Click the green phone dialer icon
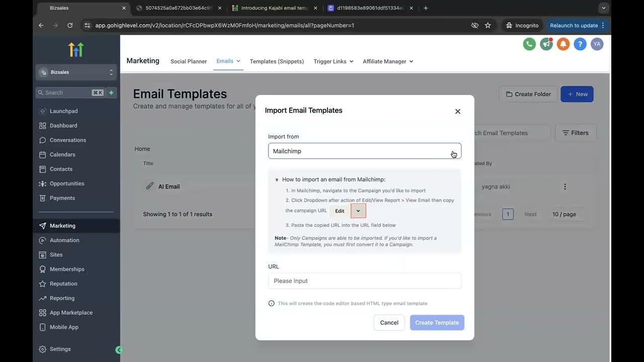This screenshot has height=362, width=644. (529, 44)
